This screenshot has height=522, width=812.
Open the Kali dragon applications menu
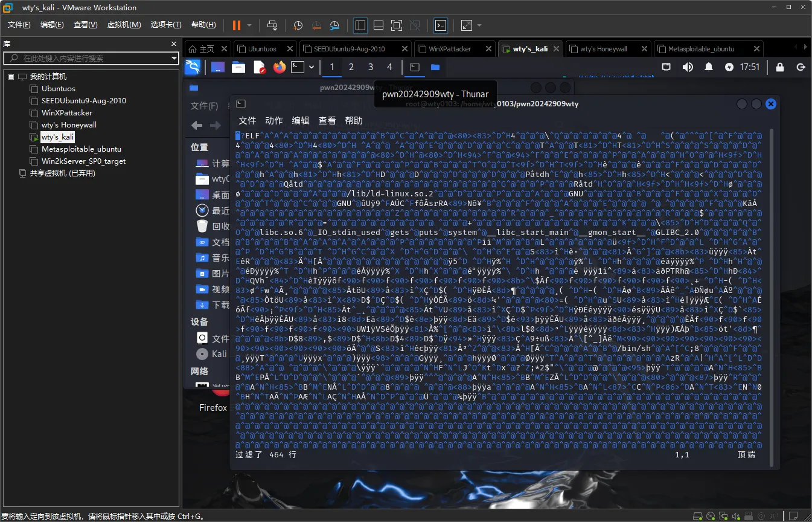pos(193,67)
